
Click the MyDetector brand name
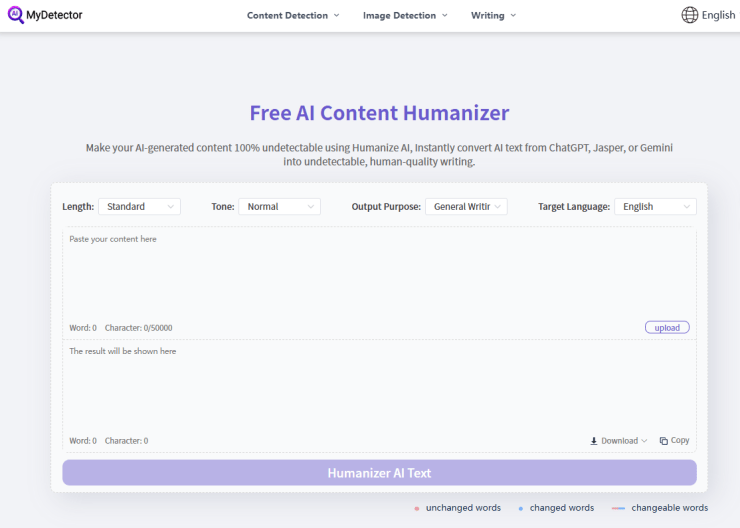tap(54, 16)
